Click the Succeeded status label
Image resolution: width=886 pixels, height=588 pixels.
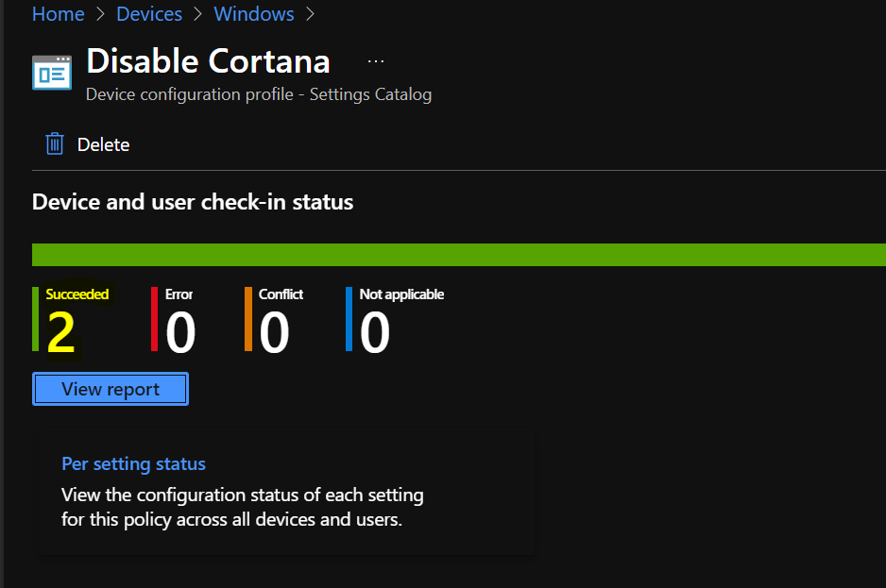[x=77, y=294]
